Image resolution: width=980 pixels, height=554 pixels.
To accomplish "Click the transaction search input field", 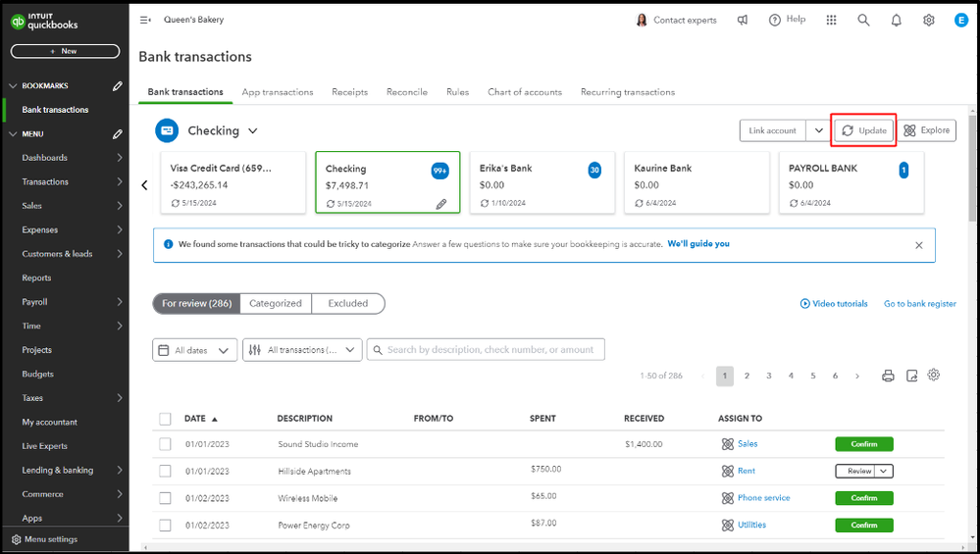I will point(490,350).
